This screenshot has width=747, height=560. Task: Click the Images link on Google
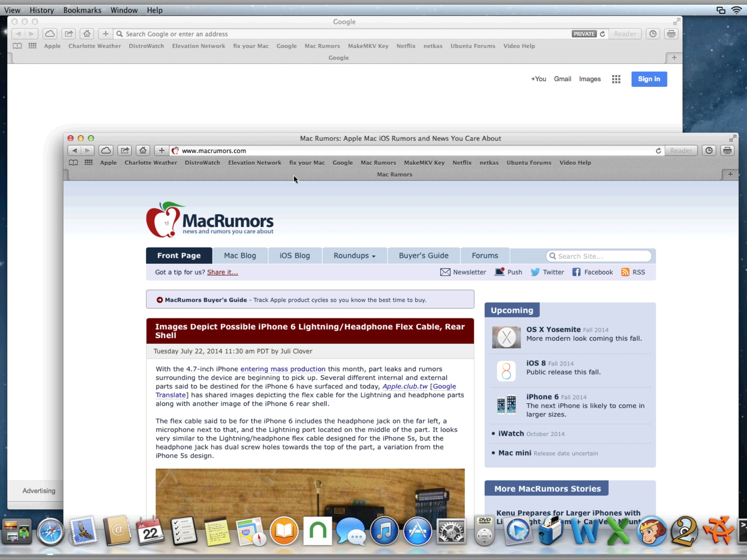[x=590, y=79]
